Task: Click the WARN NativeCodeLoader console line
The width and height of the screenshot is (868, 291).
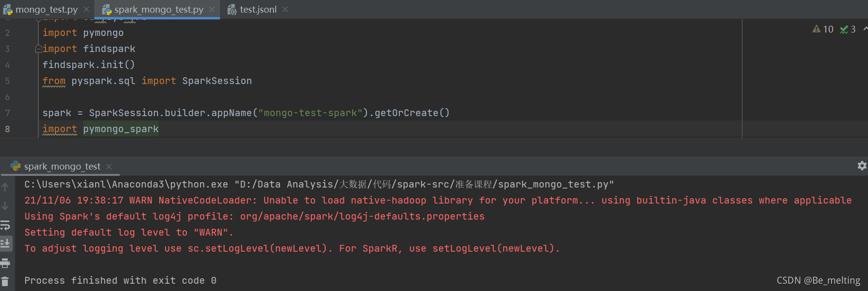Action: click(438, 200)
